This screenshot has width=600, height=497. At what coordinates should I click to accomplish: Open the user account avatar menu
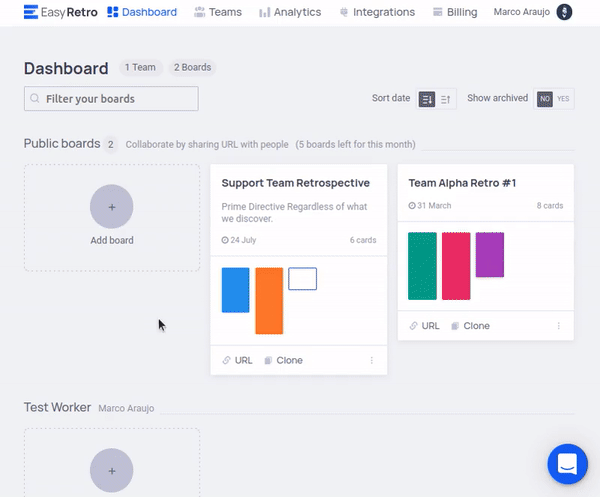(565, 12)
